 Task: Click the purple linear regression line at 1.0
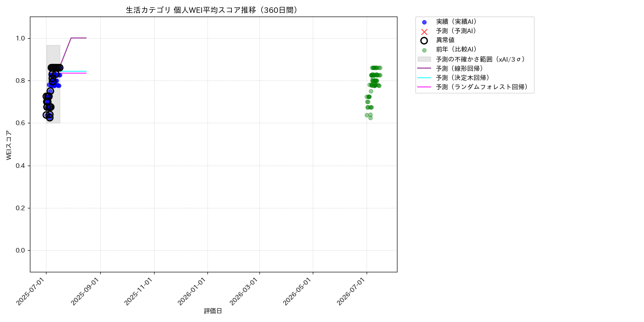79,38
